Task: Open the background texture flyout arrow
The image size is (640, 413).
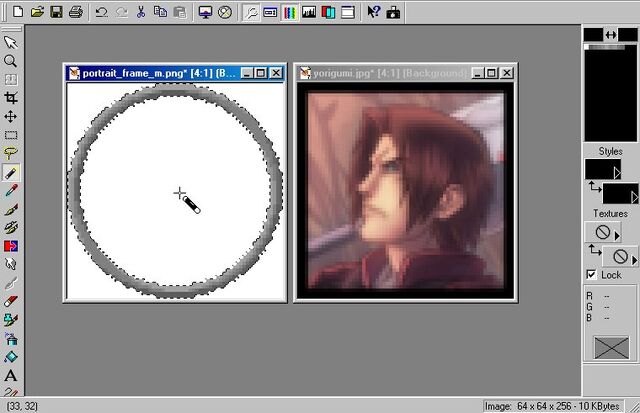Action: coord(634,260)
